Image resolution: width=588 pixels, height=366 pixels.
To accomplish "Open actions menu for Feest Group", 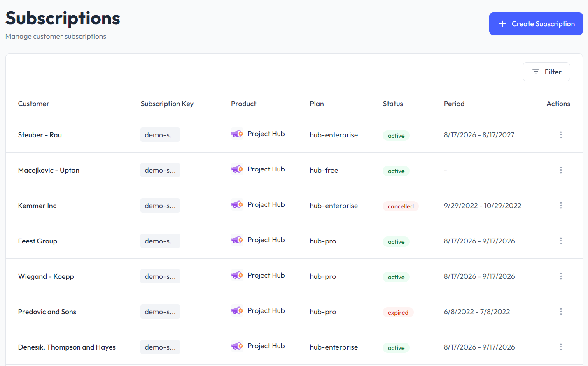I will point(561,241).
